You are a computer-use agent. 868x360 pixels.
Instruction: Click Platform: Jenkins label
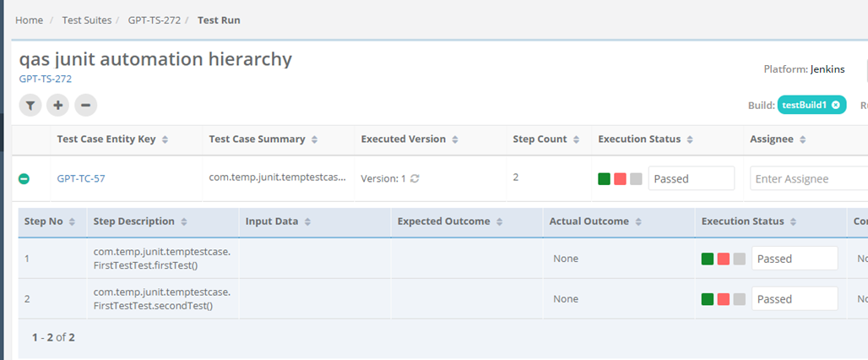pos(805,69)
